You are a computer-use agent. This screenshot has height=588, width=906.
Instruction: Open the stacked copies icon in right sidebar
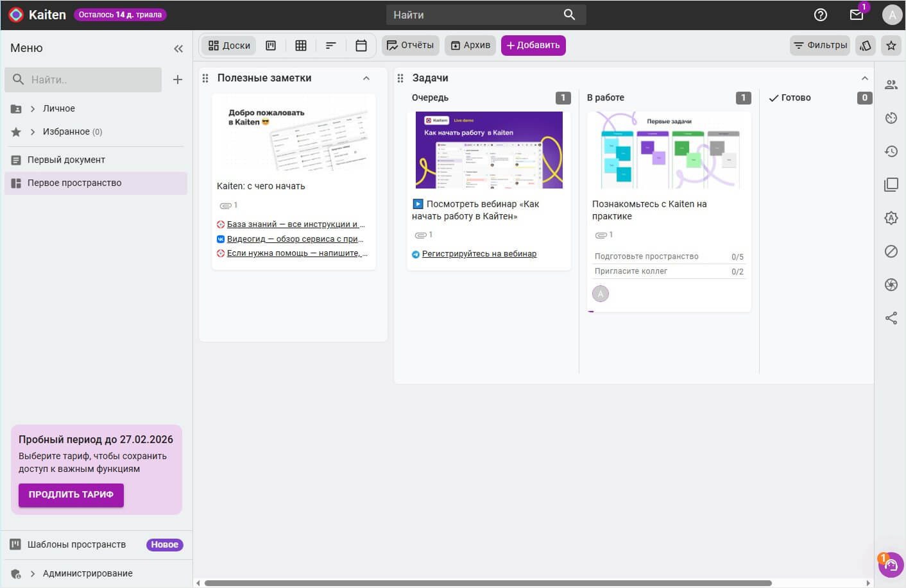[x=891, y=185]
